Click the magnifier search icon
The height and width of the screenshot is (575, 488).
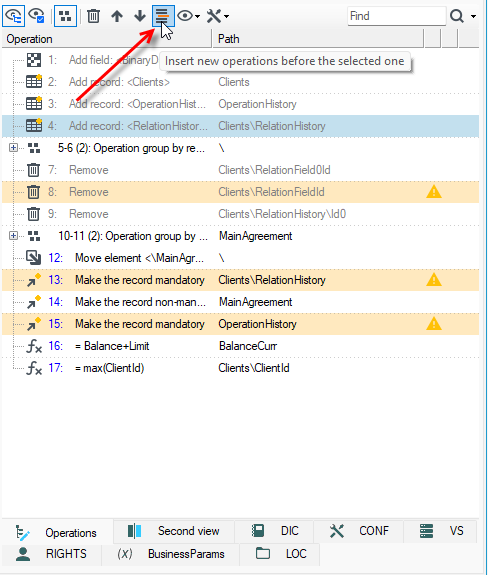pyautogui.click(x=457, y=16)
